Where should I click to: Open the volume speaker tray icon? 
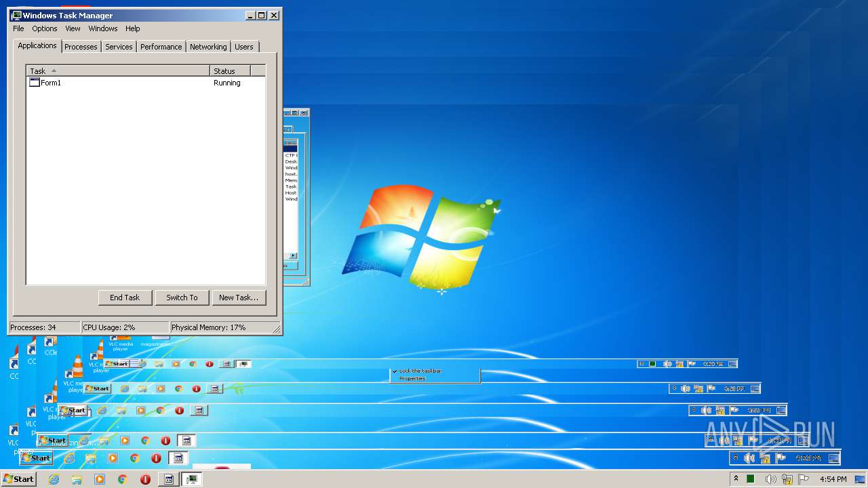point(770,479)
